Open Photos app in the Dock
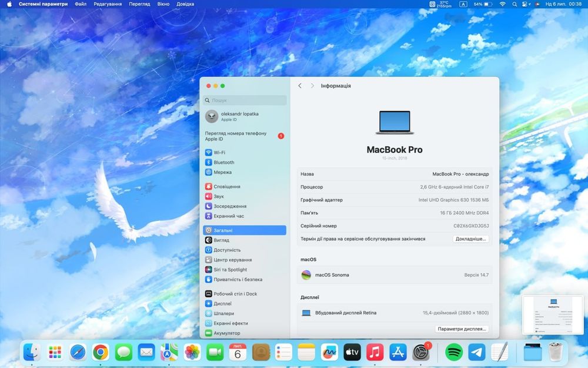Viewport: 588px width, 368px height. 192,353
